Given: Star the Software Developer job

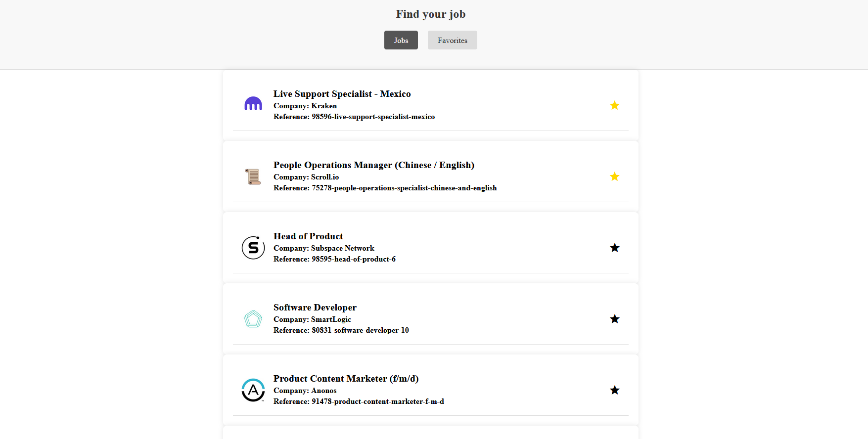Looking at the screenshot, I should [614, 319].
